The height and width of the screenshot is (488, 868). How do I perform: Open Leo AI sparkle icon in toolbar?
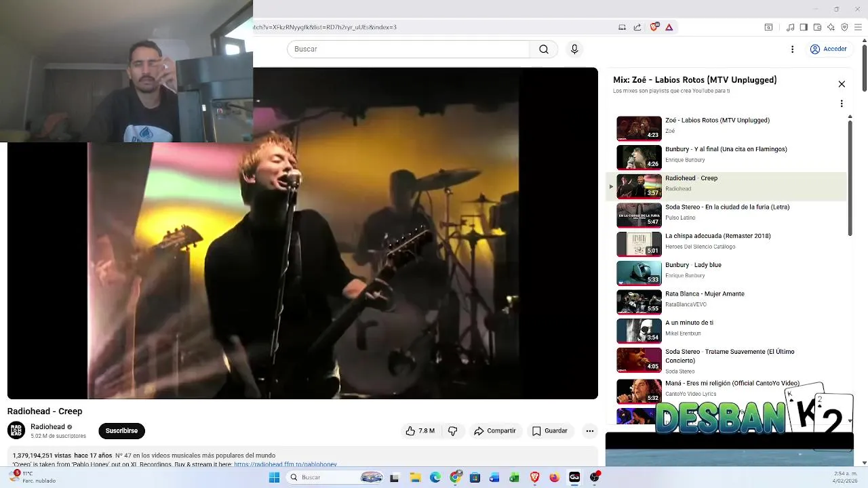pyautogui.click(x=831, y=27)
